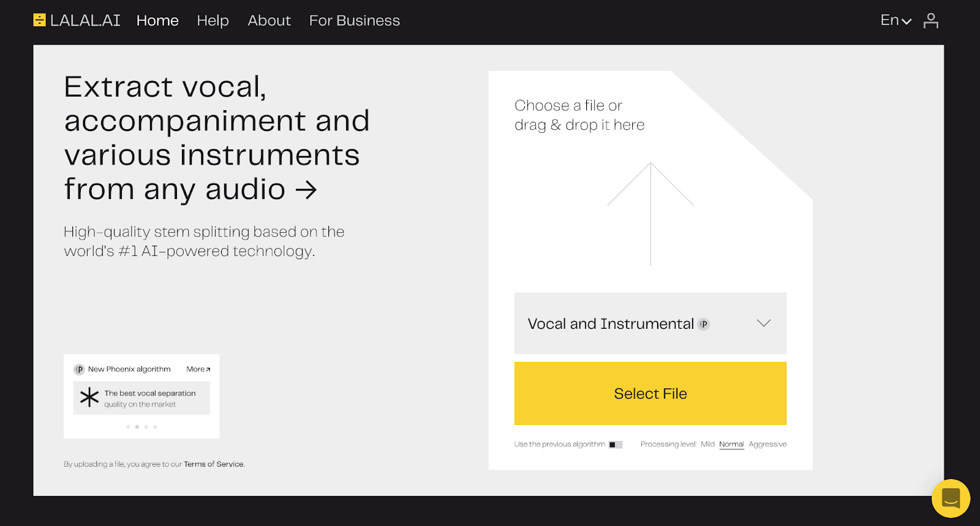Go to the Home nav item
Screen dimensions: 980x526
coord(157,21)
